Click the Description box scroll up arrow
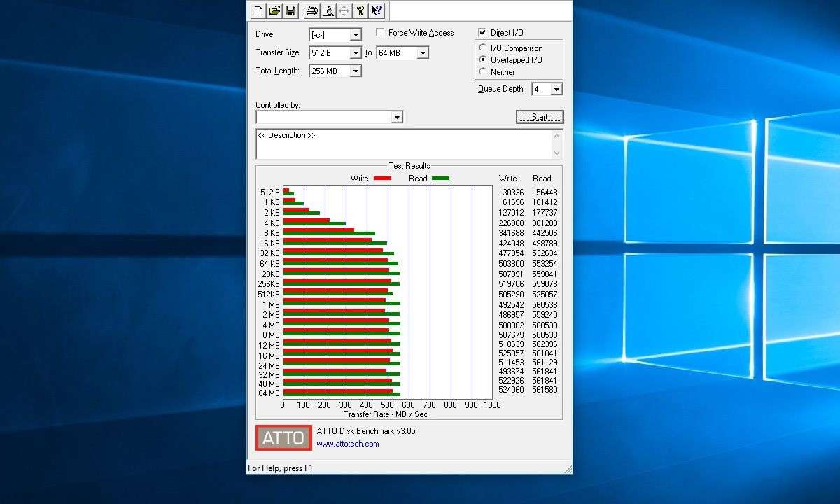 pos(557,135)
